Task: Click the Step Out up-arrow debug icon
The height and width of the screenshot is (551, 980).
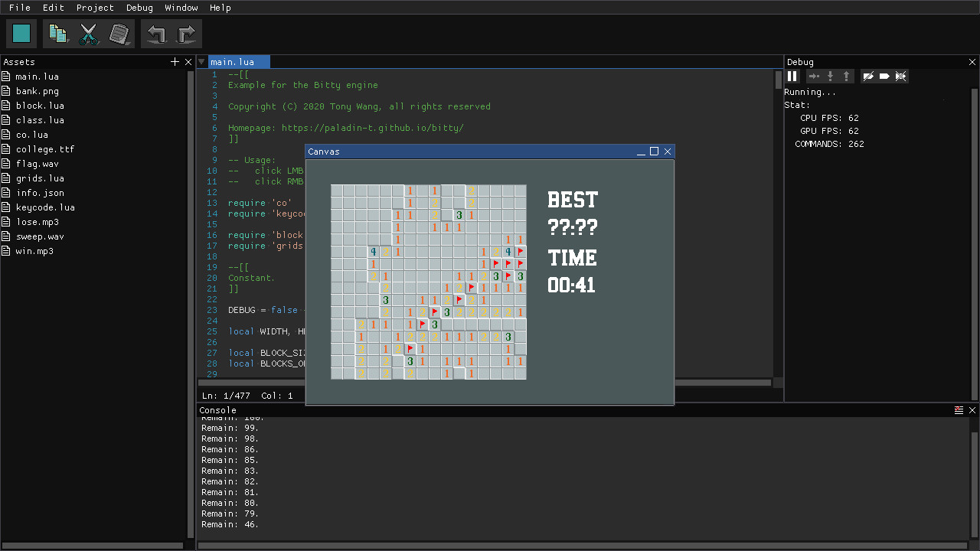Action: point(846,76)
